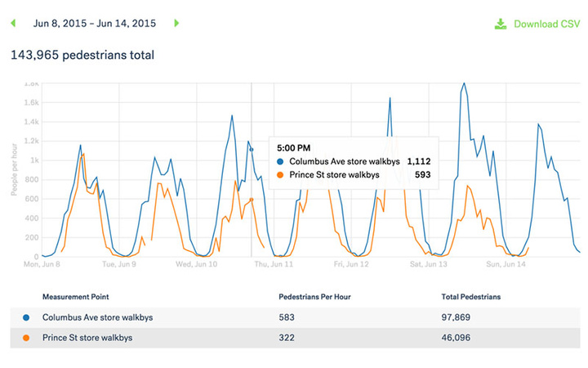Select orange 5:00 PM data point on chart

252,200
